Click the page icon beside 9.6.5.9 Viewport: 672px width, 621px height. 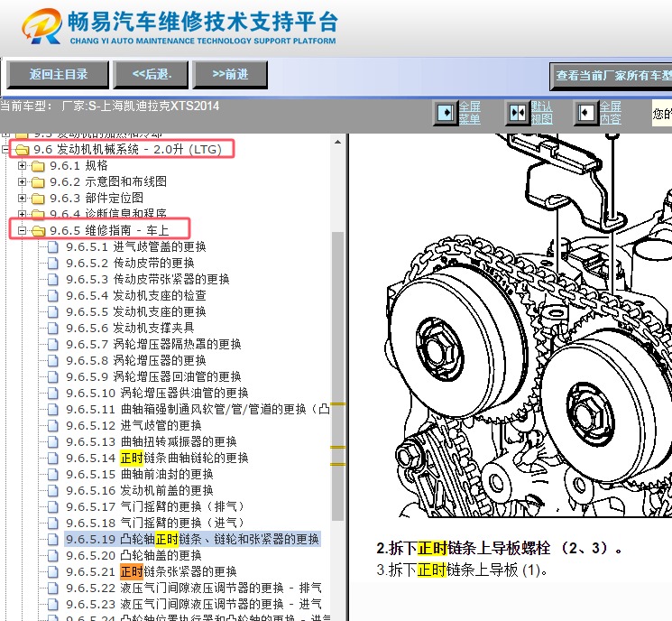(52, 377)
